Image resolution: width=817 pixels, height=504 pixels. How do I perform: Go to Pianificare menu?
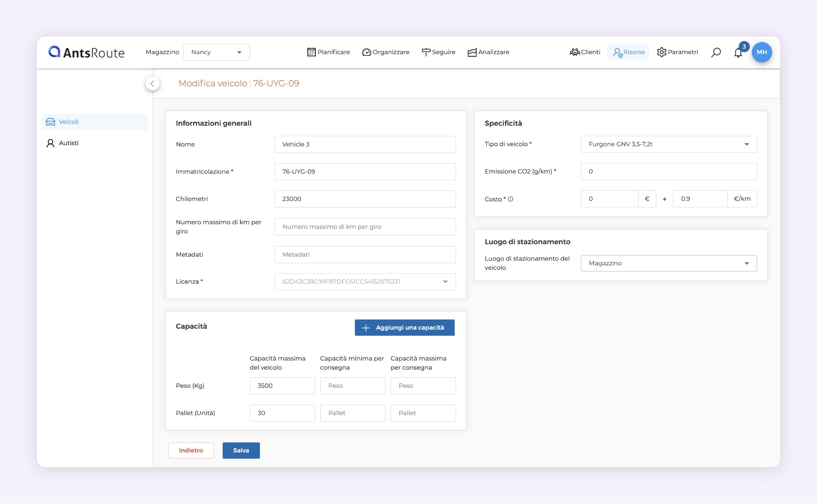click(x=328, y=52)
